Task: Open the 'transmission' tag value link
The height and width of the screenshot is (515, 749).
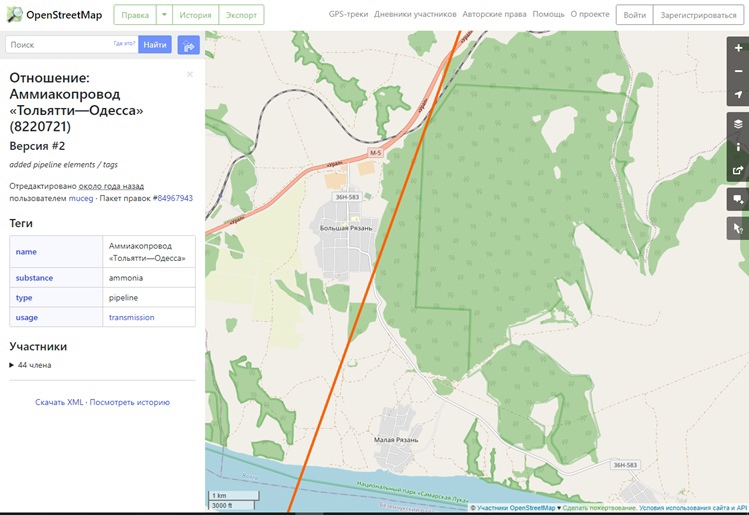Action: (x=131, y=317)
